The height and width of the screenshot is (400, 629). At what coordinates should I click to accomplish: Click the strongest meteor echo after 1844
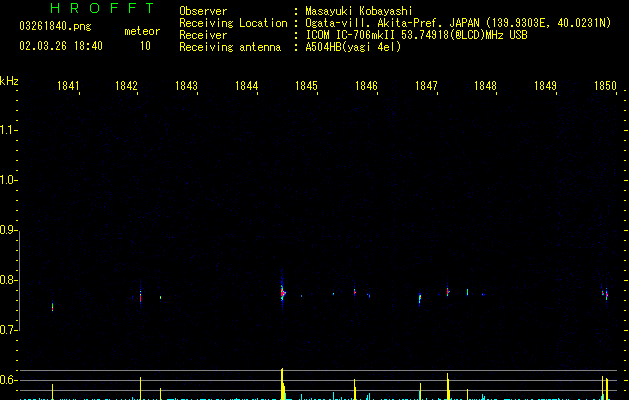pyautogui.click(x=283, y=293)
